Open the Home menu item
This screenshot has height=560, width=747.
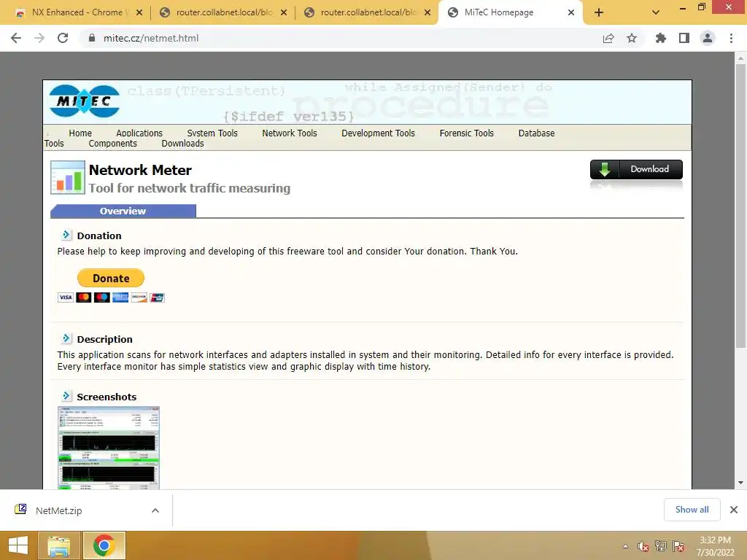pos(80,133)
